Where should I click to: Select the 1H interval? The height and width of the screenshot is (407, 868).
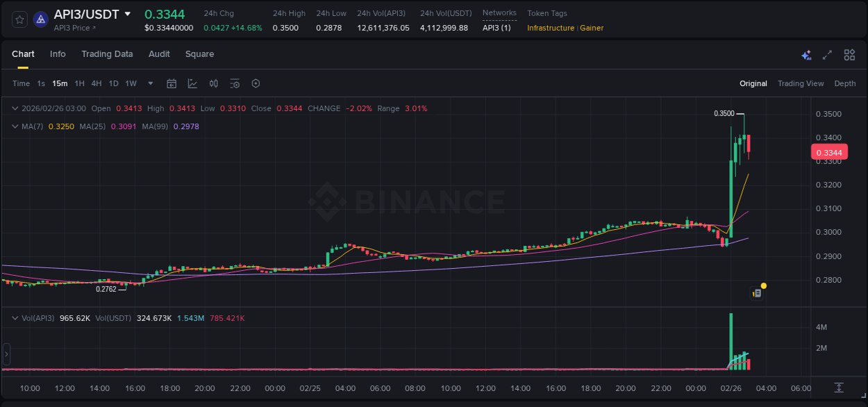79,83
